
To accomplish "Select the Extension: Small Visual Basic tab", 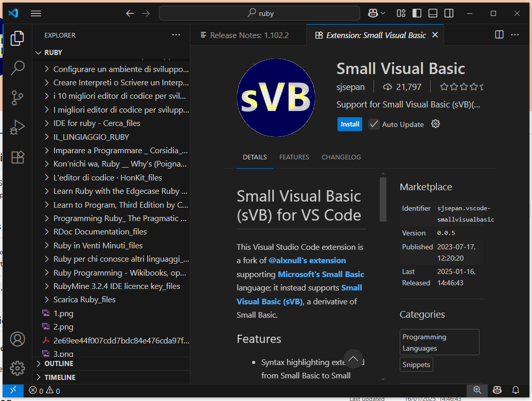I will coord(375,35).
